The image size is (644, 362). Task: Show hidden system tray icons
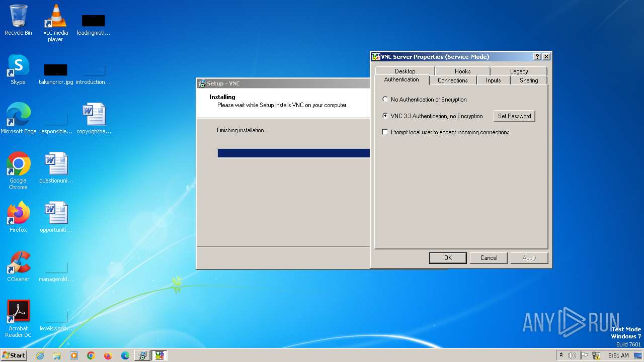tap(561, 355)
